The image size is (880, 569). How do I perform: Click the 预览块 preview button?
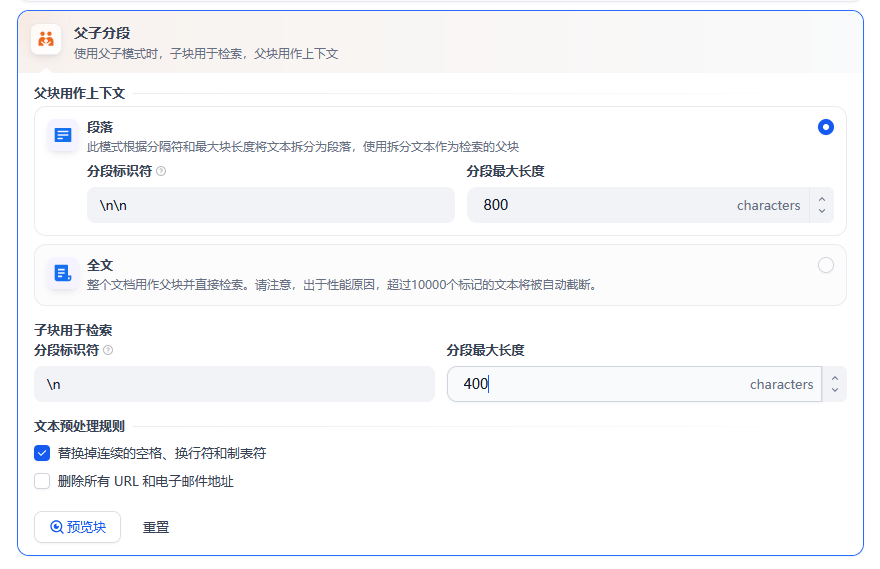click(77, 527)
